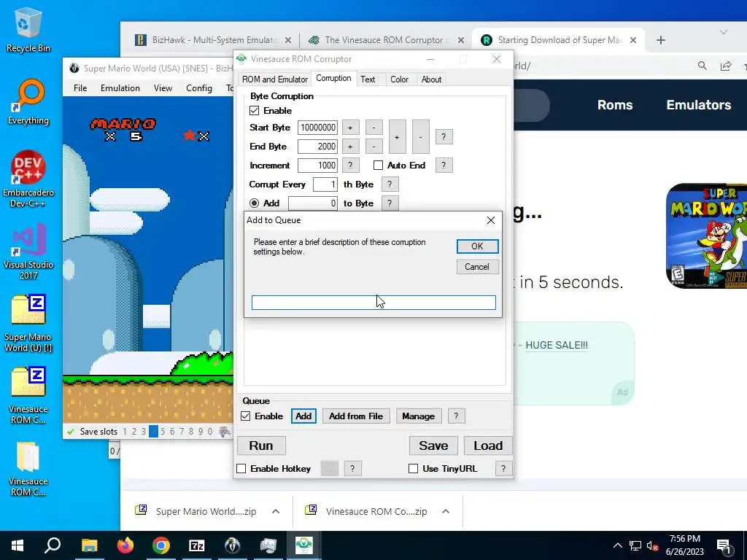Show hidden system tray icons

617,545
